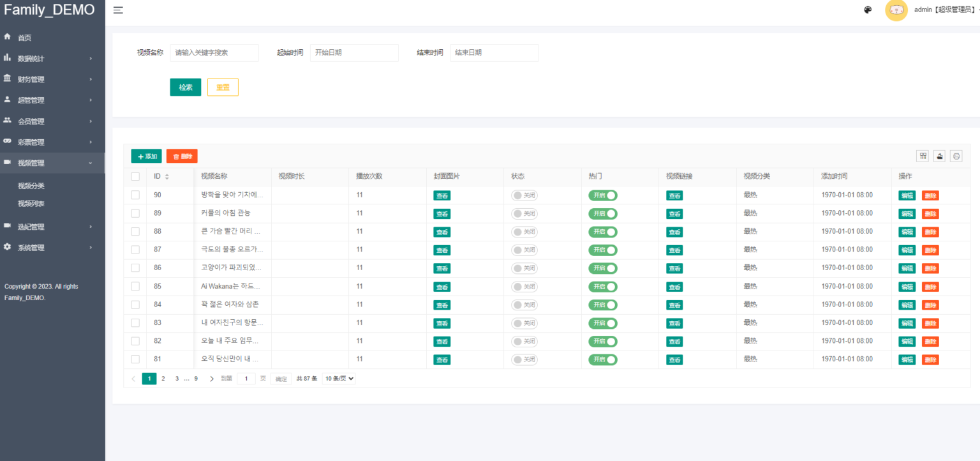Sort table by the ID column arrows
This screenshot has height=461, width=980.
(x=167, y=177)
